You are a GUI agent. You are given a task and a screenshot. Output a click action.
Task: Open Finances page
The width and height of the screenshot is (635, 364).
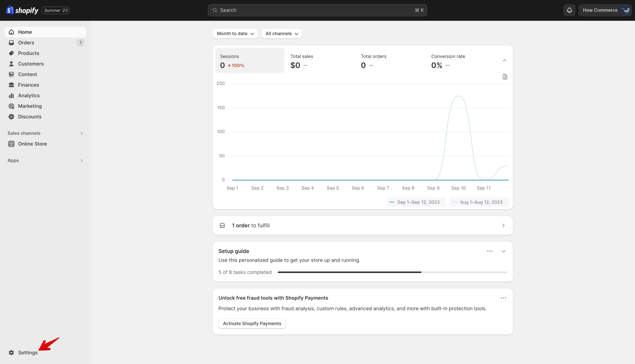(x=45, y=85)
